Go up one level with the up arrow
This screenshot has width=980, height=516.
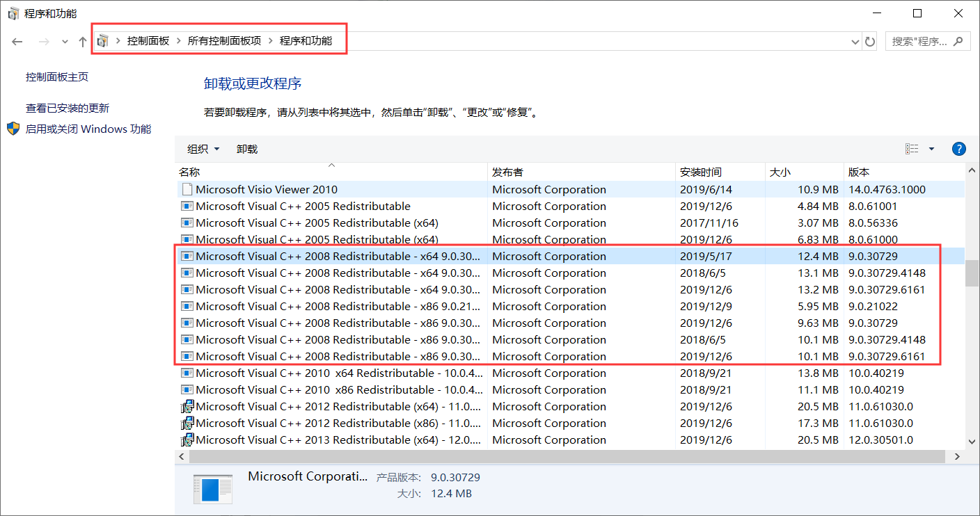click(83, 42)
